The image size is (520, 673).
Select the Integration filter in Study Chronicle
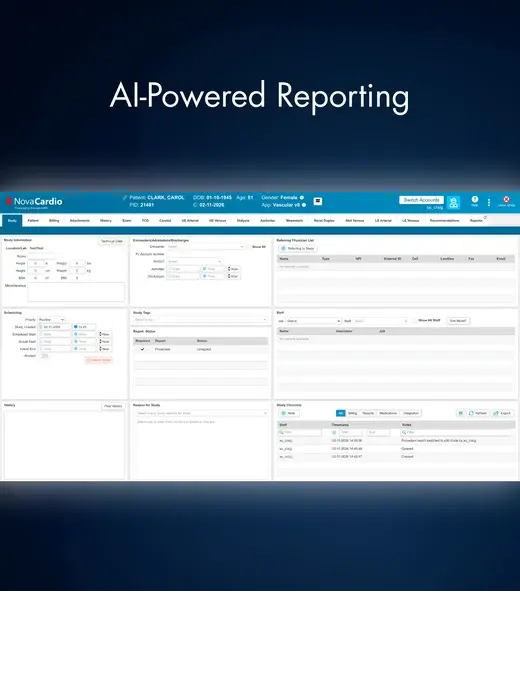click(x=411, y=413)
